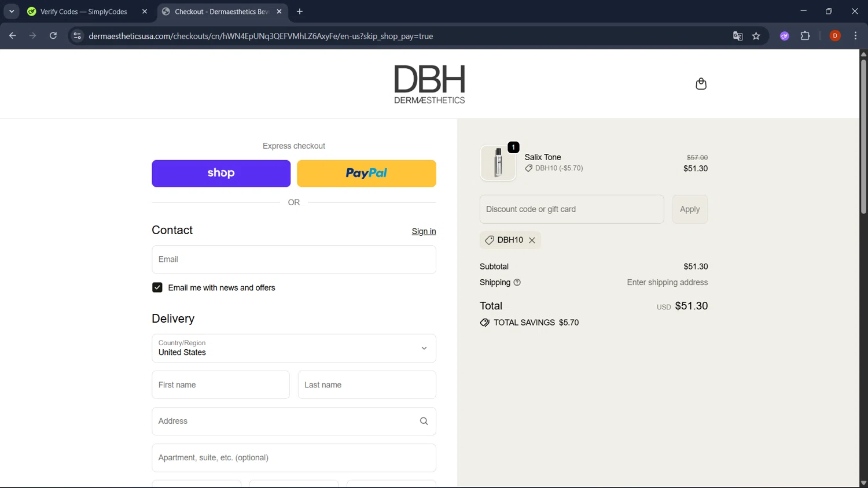Open the shopping bag cart icon
868x488 pixels.
(701, 84)
